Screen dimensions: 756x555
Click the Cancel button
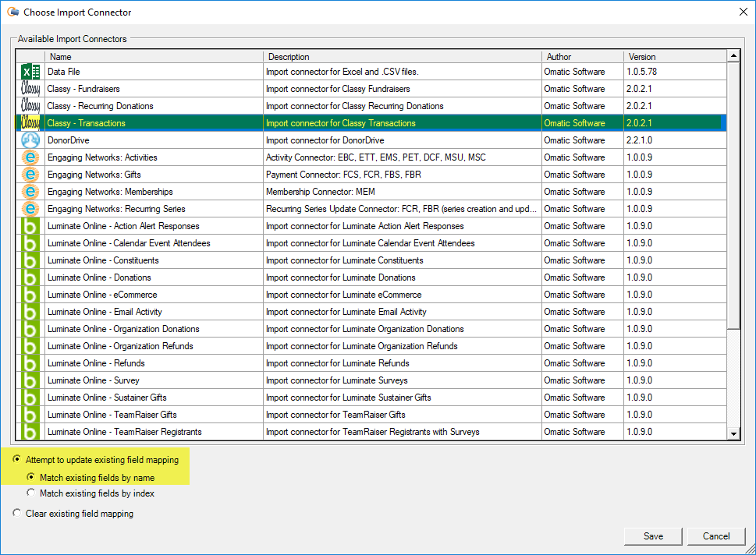(x=715, y=536)
